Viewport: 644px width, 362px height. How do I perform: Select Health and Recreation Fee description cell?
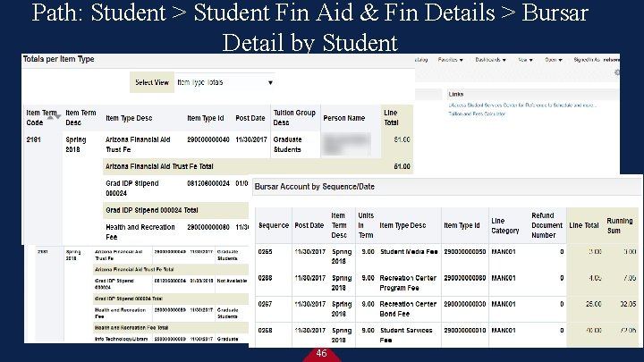tap(140, 232)
